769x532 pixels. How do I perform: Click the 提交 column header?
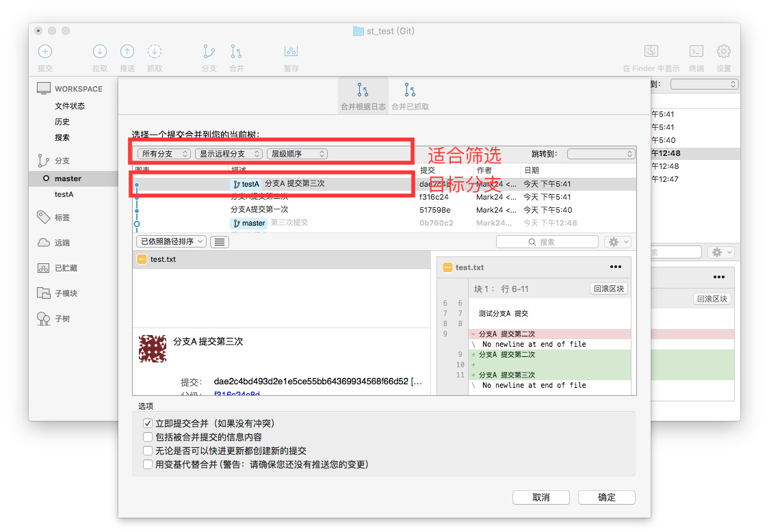click(x=427, y=170)
